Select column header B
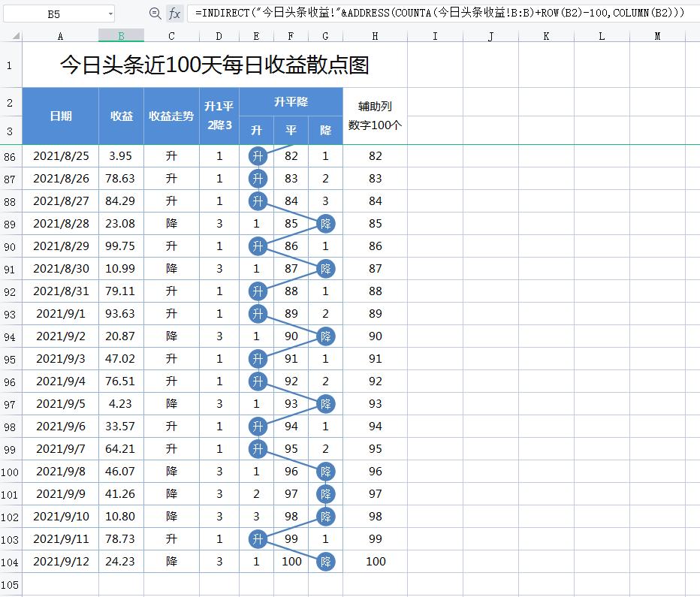The image size is (700, 597). click(x=120, y=33)
